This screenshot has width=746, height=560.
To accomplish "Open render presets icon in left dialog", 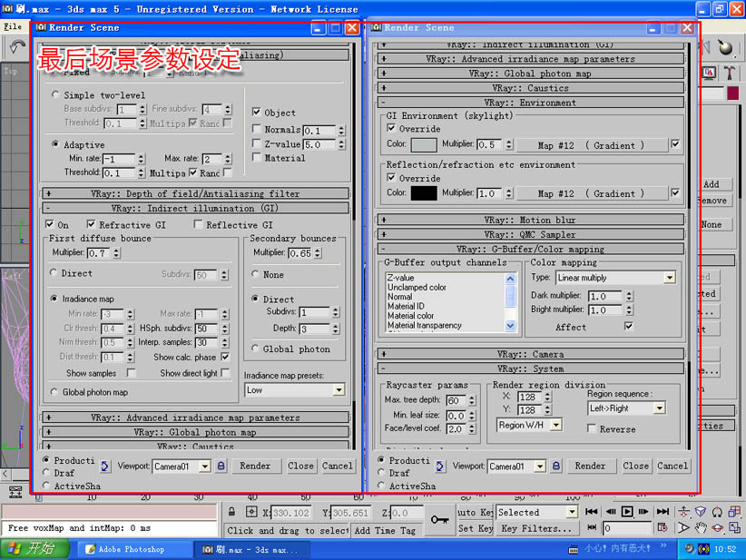I will (x=105, y=467).
